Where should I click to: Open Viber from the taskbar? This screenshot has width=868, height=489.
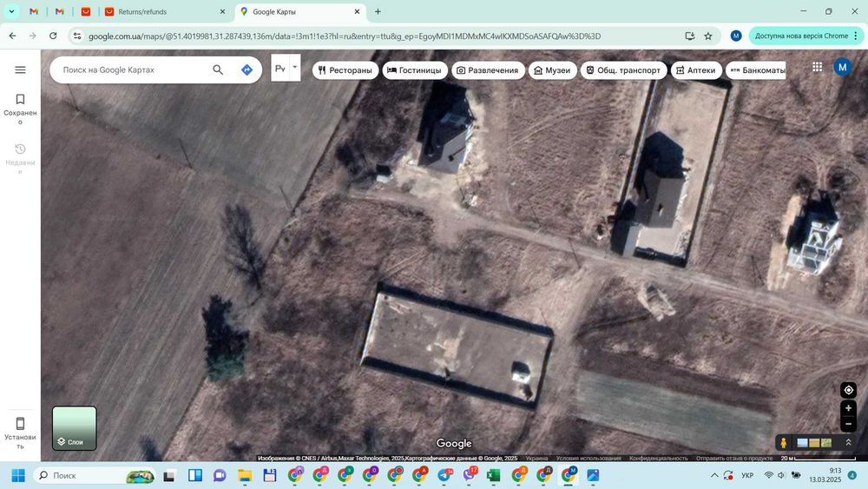pyautogui.click(x=470, y=474)
